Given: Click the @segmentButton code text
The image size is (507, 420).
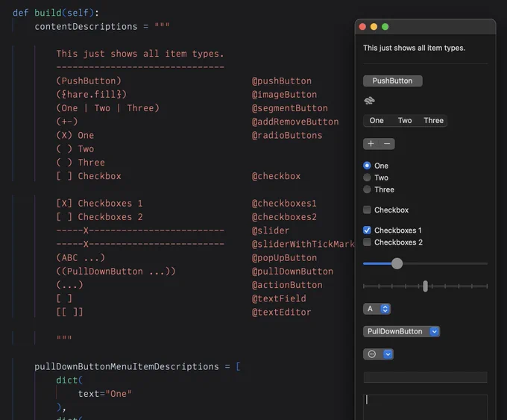Looking at the screenshot, I should [290, 108].
